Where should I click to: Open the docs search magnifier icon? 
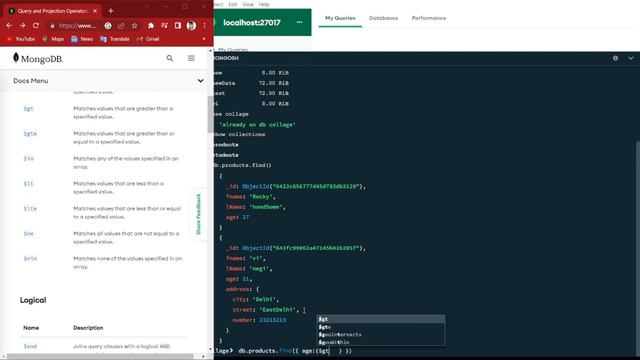170,58
